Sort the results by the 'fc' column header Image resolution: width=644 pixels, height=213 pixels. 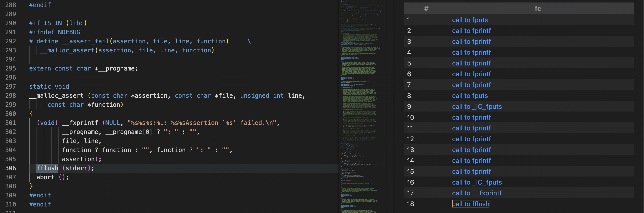click(538, 9)
